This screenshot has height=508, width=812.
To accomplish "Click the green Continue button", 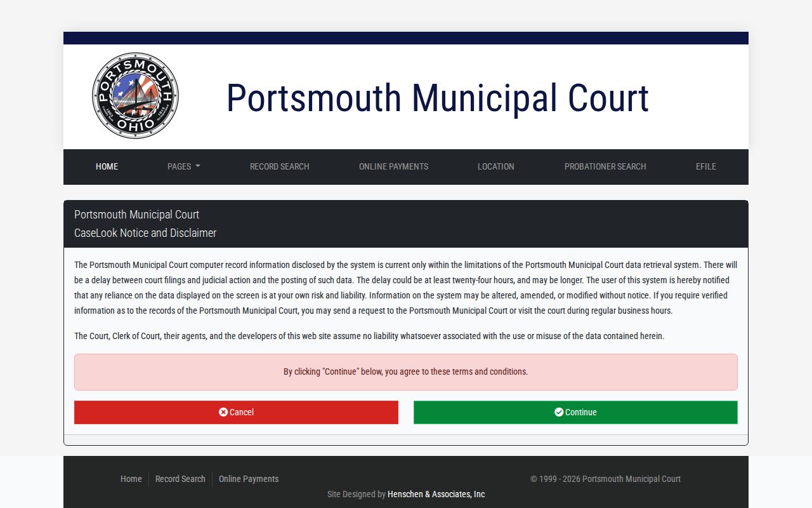I will (575, 412).
